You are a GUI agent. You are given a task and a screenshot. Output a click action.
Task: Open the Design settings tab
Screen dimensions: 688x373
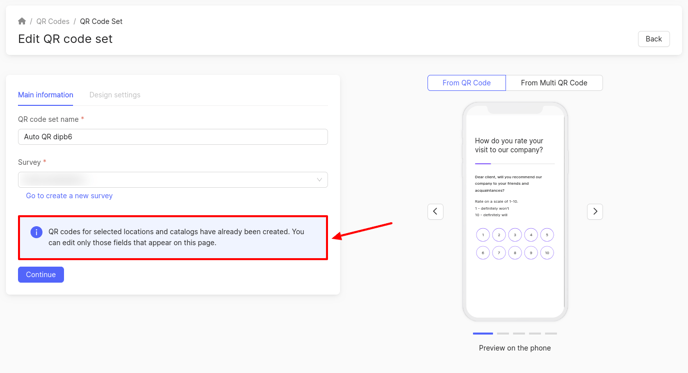tap(115, 95)
